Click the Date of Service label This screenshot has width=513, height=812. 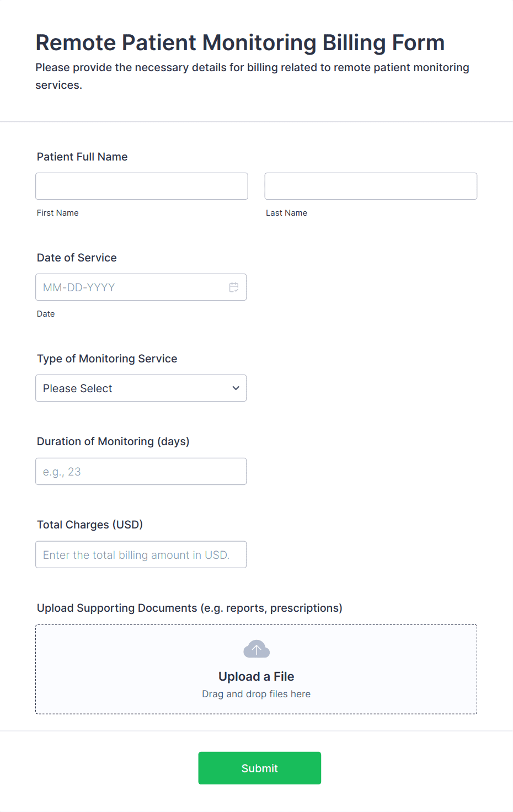[77, 258]
